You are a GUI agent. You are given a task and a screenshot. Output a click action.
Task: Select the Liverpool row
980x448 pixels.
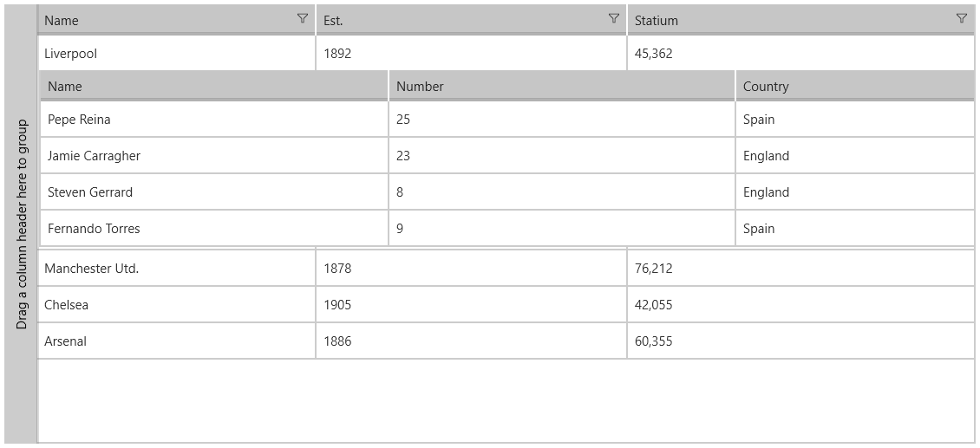tap(506, 53)
